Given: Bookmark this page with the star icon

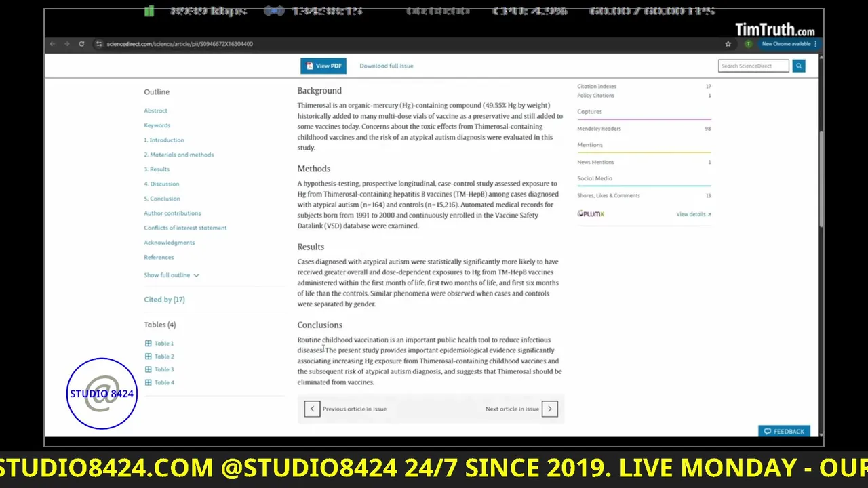Looking at the screenshot, I should click(x=728, y=44).
